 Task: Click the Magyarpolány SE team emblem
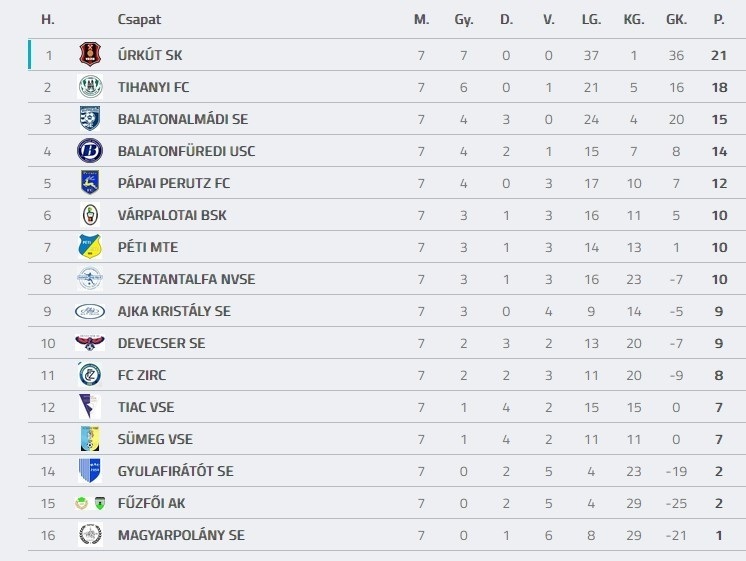90,535
